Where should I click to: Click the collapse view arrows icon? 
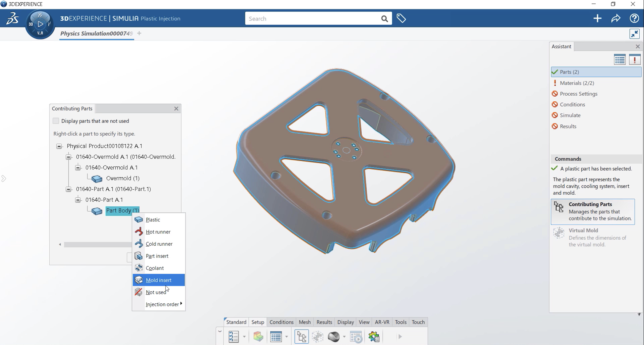pos(634,34)
